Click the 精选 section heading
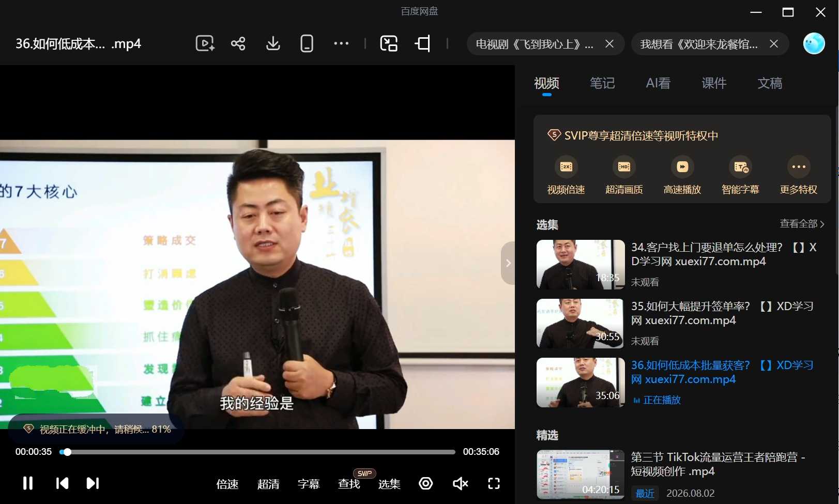The width and height of the screenshot is (839, 504). tap(547, 435)
